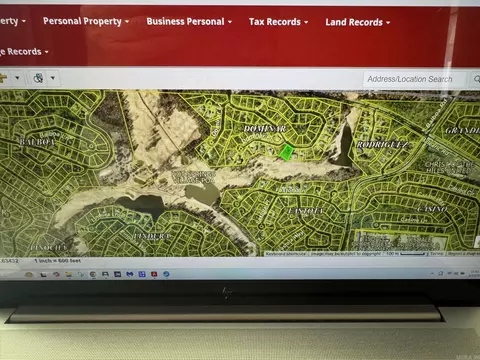Screen dimensions: 480x360
Task: Click the DOMINAR subdivision label
Action: tap(265, 129)
